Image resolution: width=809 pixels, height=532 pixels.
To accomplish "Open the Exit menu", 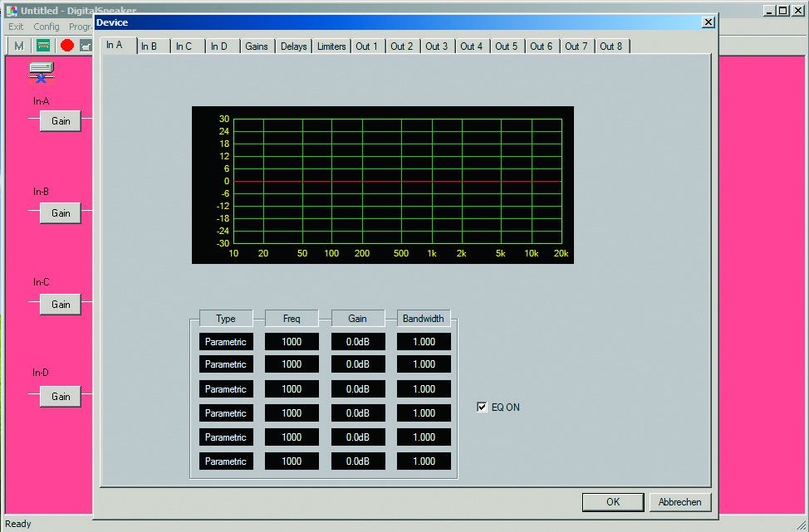I will 16,27.
